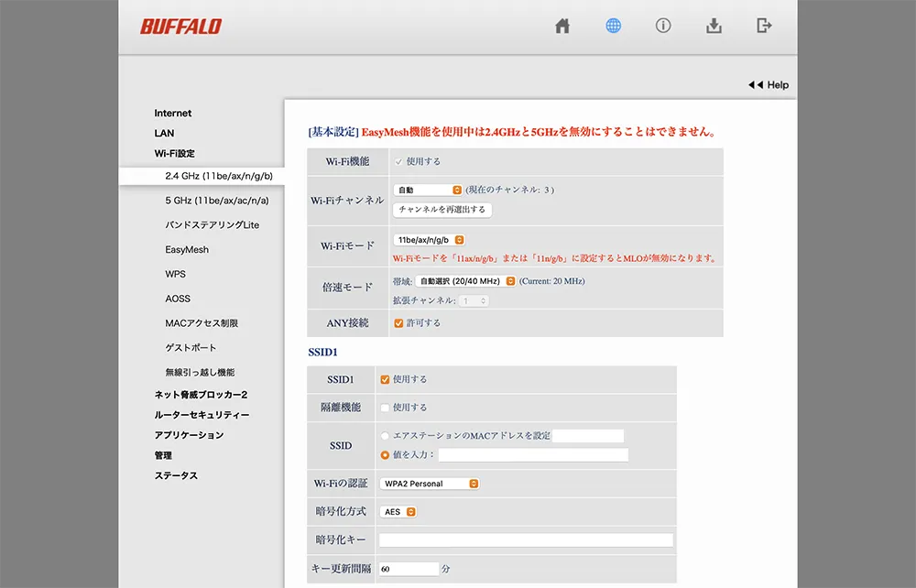Open EasyMesh settings page

pos(187,249)
